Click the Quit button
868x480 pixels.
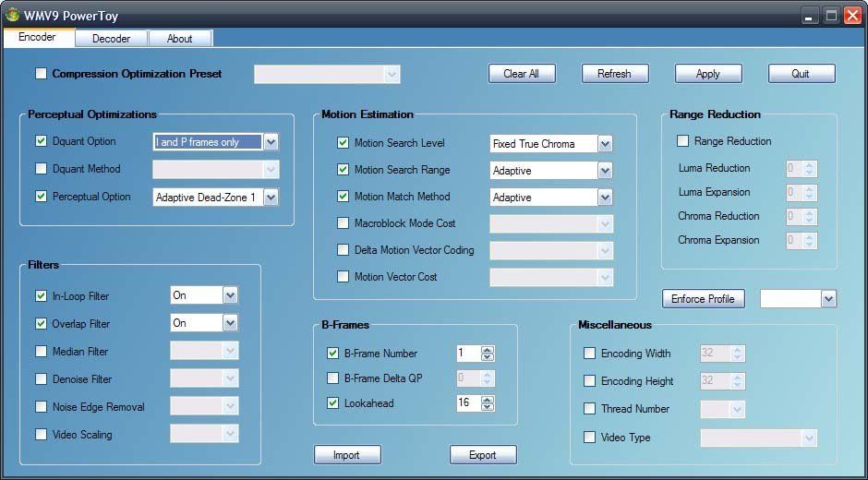pyautogui.click(x=801, y=74)
